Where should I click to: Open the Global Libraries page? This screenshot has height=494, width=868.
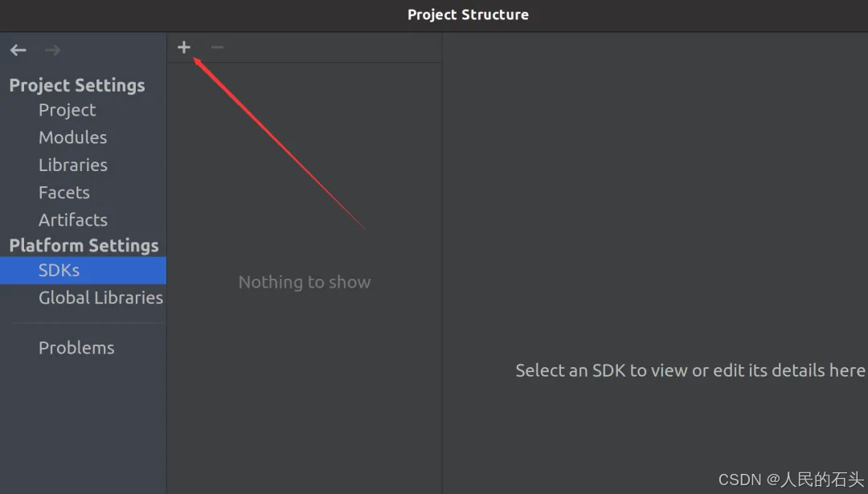(x=100, y=297)
